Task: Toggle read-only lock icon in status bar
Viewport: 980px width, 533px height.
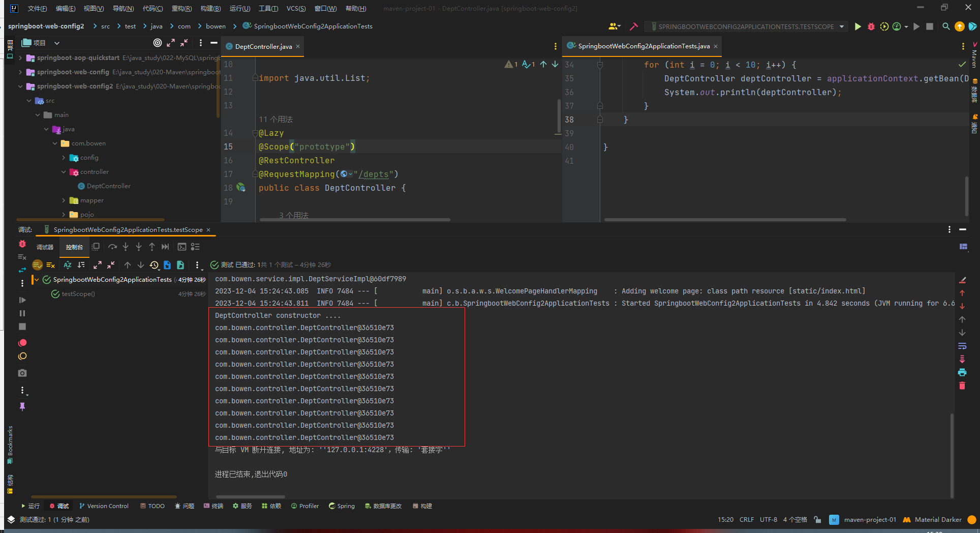Action: [x=817, y=519]
